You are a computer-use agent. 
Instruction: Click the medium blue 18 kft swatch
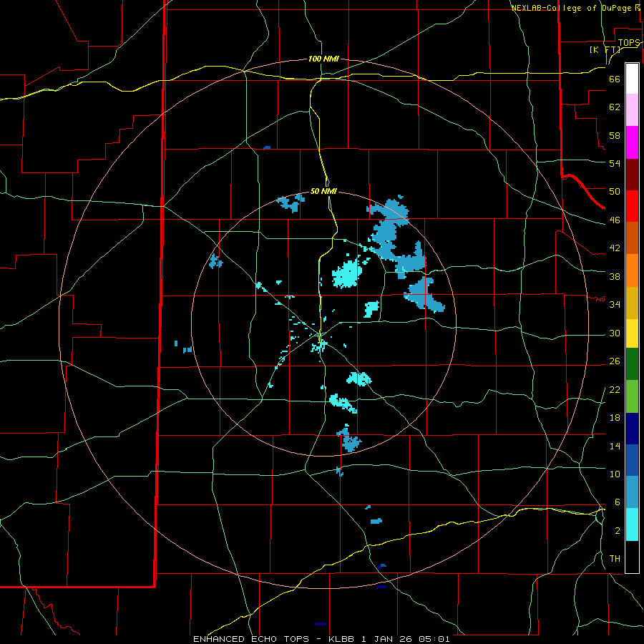tap(632, 460)
